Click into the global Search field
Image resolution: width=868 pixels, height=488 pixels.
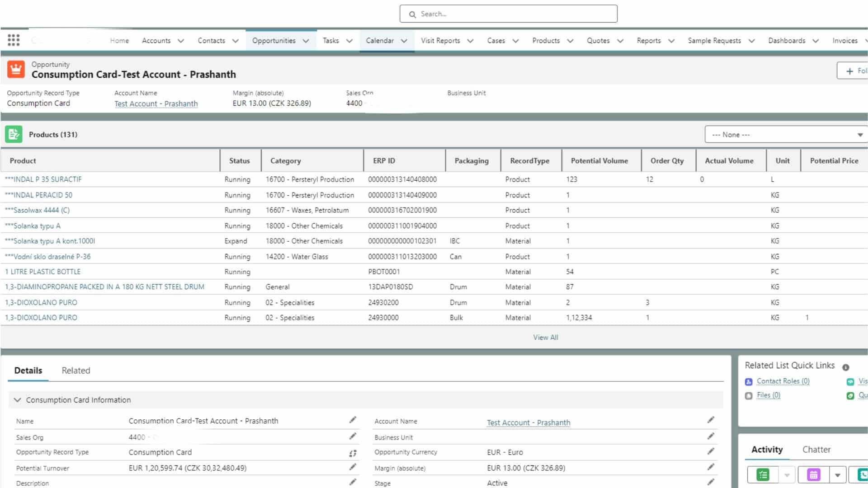pos(509,14)
